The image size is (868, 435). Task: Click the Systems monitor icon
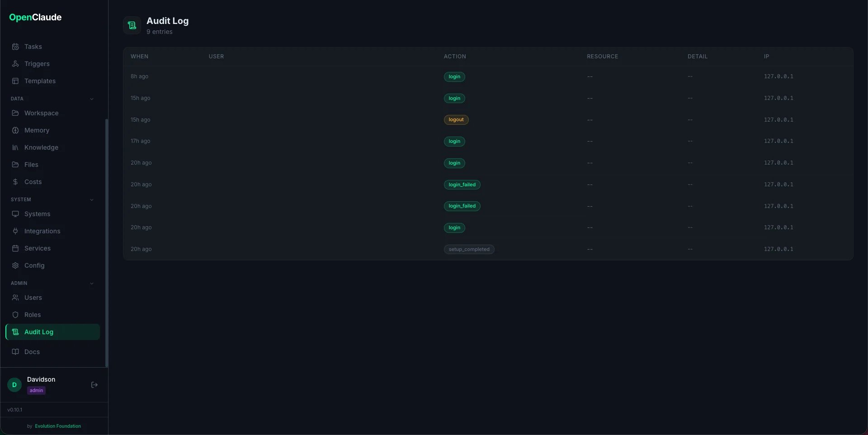pyautogui.click(x=15, y=214)
